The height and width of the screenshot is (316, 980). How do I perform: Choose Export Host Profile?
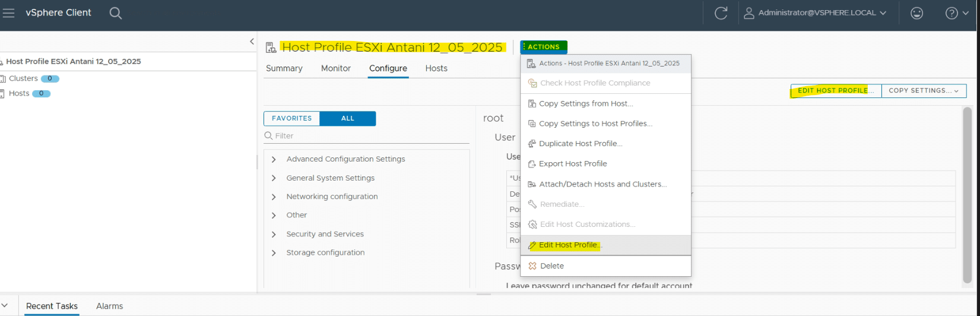click(x=605, y=164)
